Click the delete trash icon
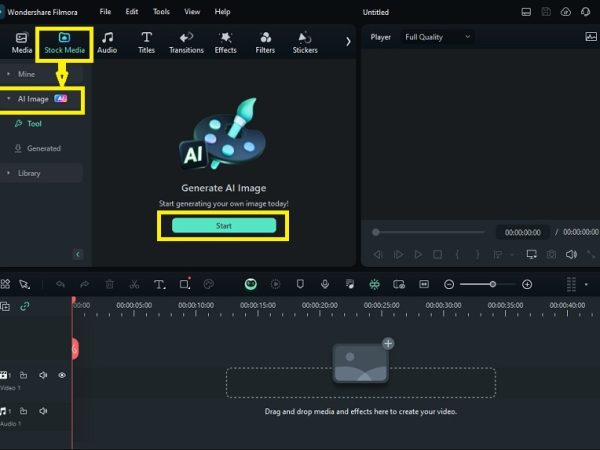The image size is (600, 450). coord(109,284)
